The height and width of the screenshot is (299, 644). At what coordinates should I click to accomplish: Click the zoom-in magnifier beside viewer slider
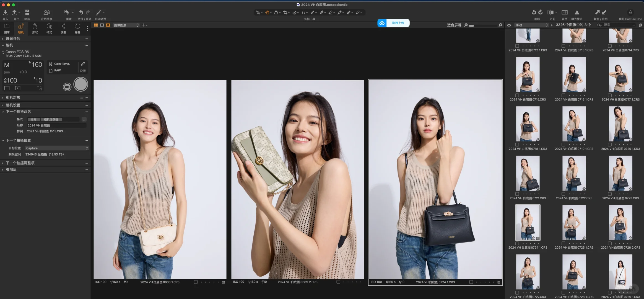(500, 25)
